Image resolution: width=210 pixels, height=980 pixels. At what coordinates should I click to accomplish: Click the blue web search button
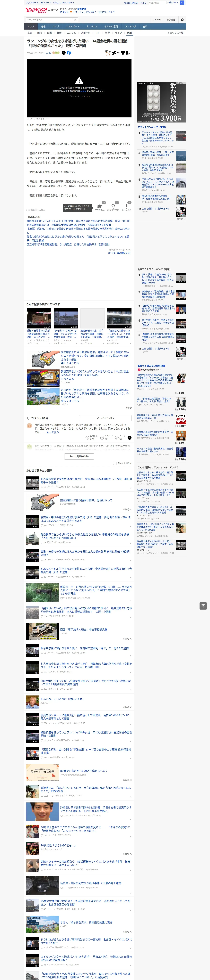182,3
